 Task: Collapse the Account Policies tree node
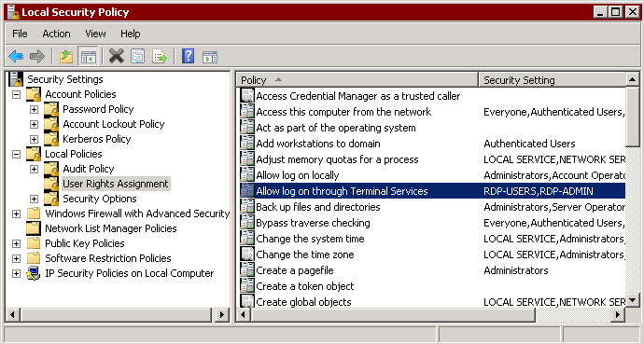[x=17, y=94]
